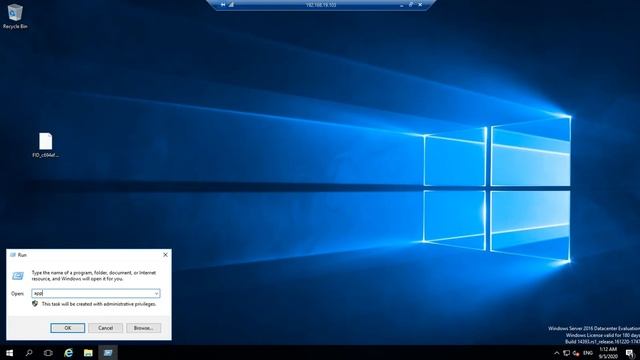This screenshot has height=360, width=640.
Task: Pin the remote desktop connection bar
Action: [x=223, y=4]
